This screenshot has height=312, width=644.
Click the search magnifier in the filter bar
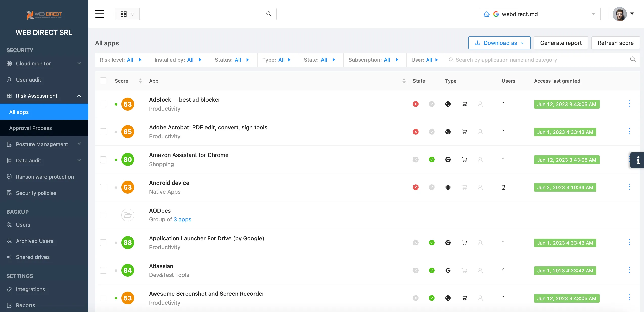coord(633,59)
